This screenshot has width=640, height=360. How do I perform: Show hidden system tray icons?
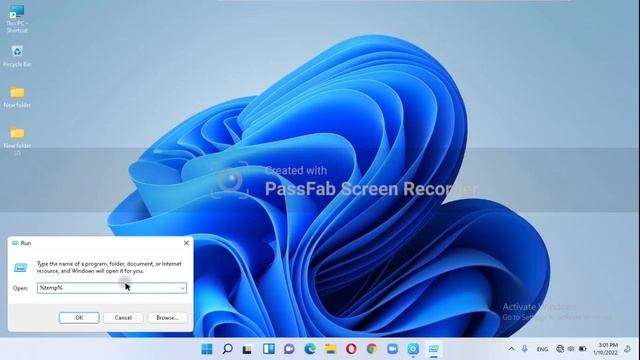click(511, 349)
